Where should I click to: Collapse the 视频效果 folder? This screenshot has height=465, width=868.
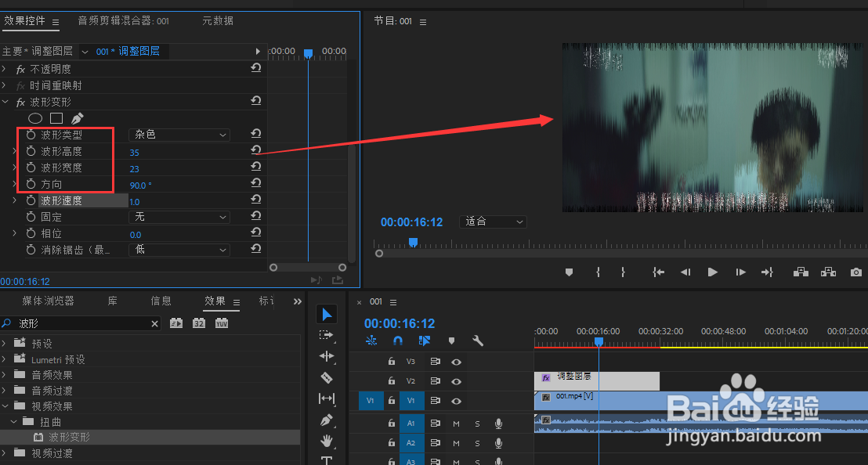5,406
